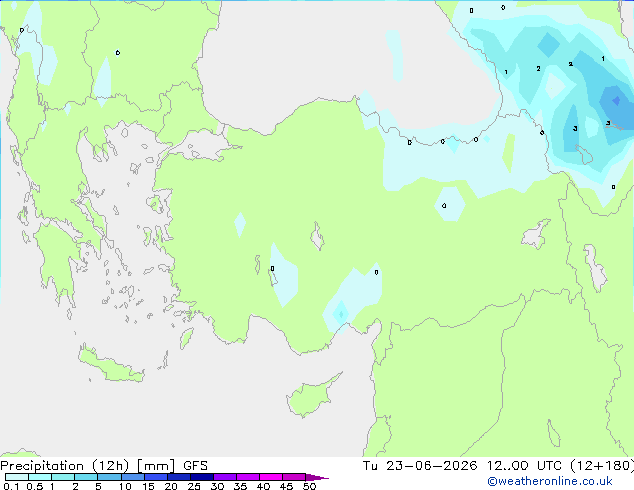Select the 'Precipitation (12h) [mm] GFS' title text

tap(104, 466)
